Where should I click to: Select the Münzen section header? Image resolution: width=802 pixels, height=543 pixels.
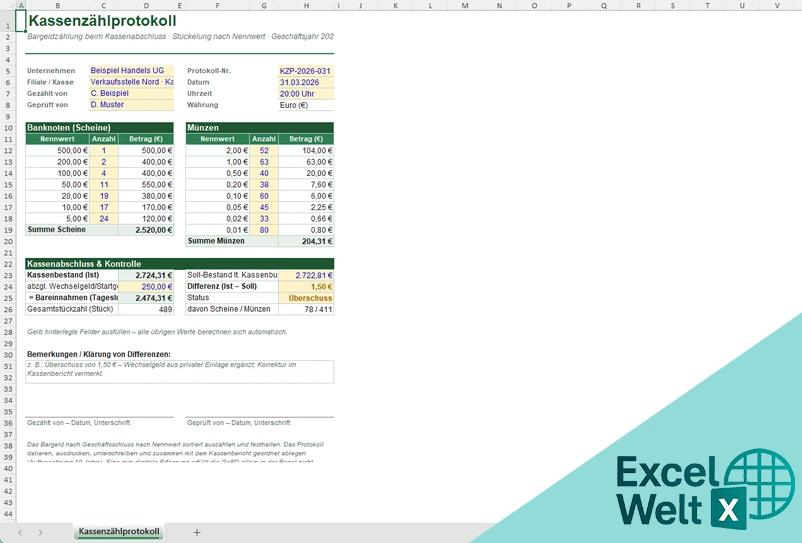point(260,128)
